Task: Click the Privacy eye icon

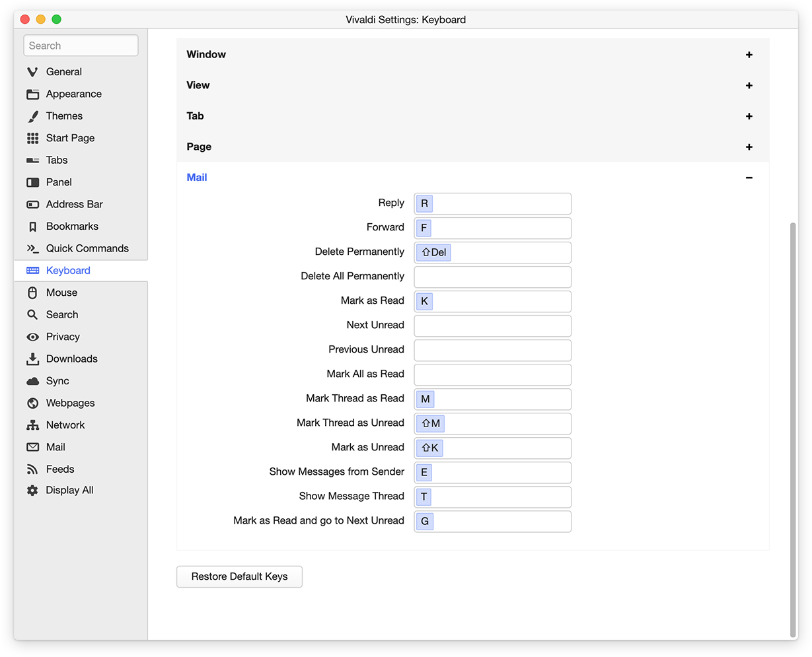Action: [x=32, y=337]
